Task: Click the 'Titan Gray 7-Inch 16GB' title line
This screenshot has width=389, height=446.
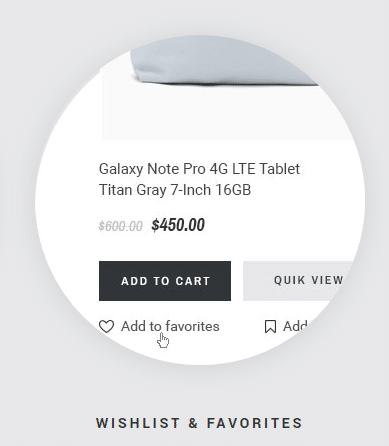Action: tap(175, 190)
